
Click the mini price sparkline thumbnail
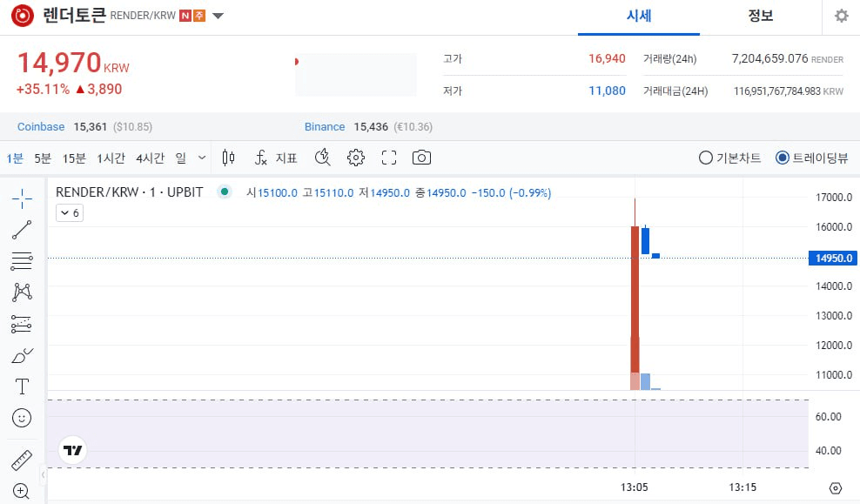click(355, 75)
